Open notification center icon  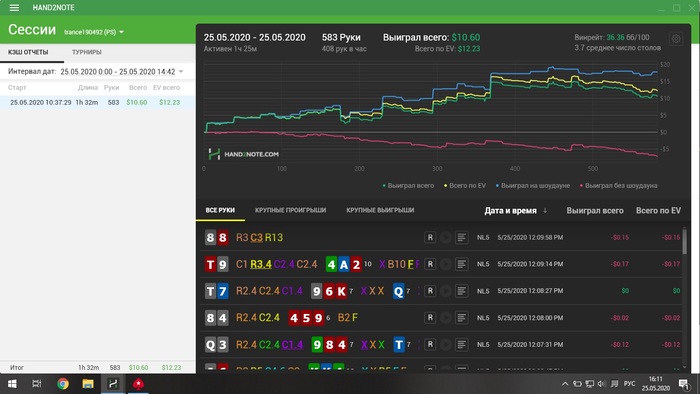(x=684, y=384)
